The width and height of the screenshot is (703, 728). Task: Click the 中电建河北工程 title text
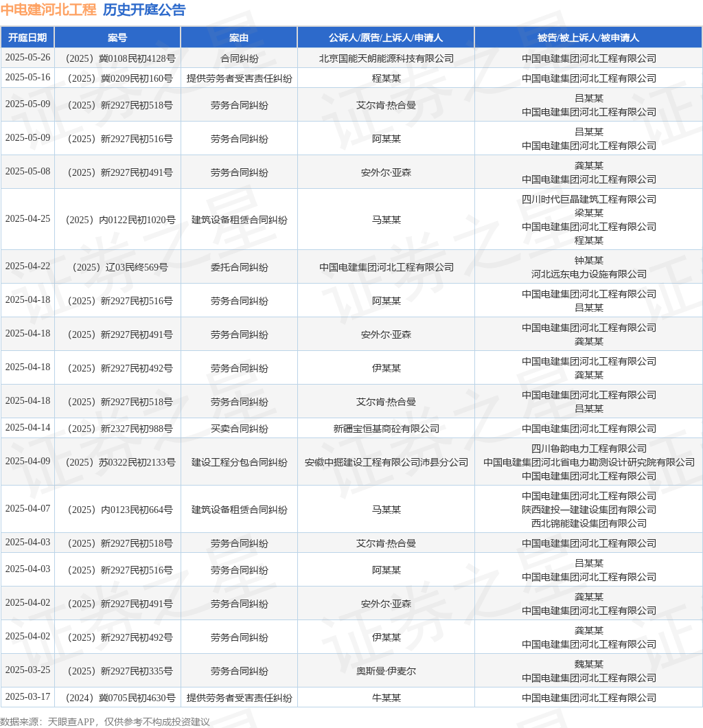coord(48,10)
